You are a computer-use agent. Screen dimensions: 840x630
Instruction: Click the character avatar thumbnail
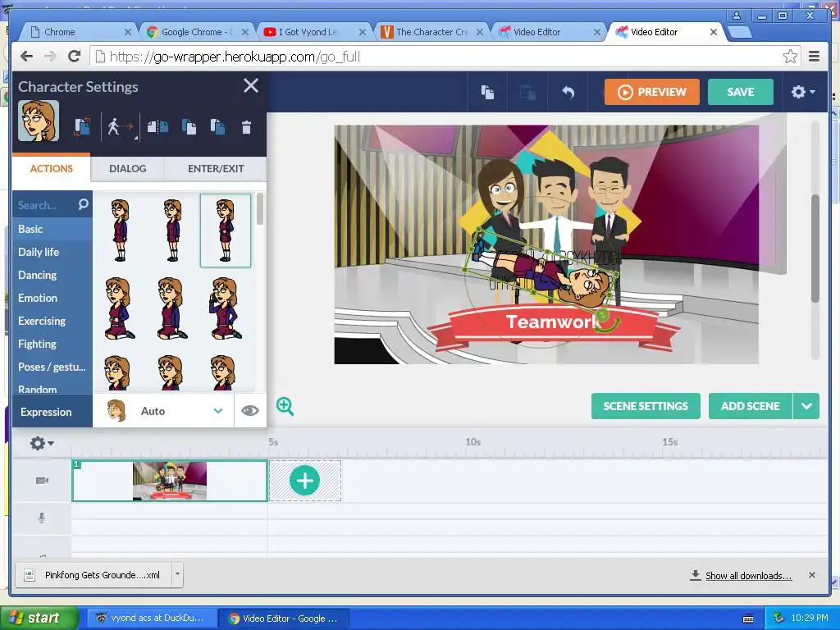coord(38,121)
